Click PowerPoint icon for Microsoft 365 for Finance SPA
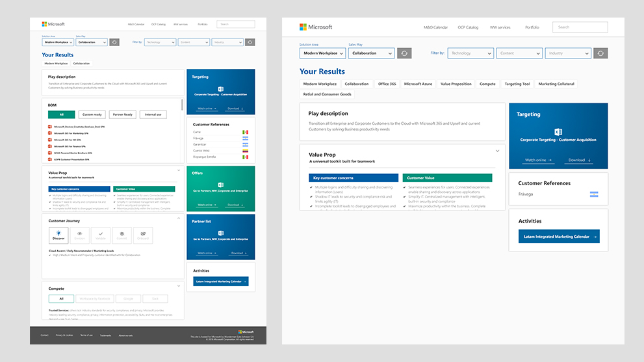Screen dimensions: 644x362 50,146
